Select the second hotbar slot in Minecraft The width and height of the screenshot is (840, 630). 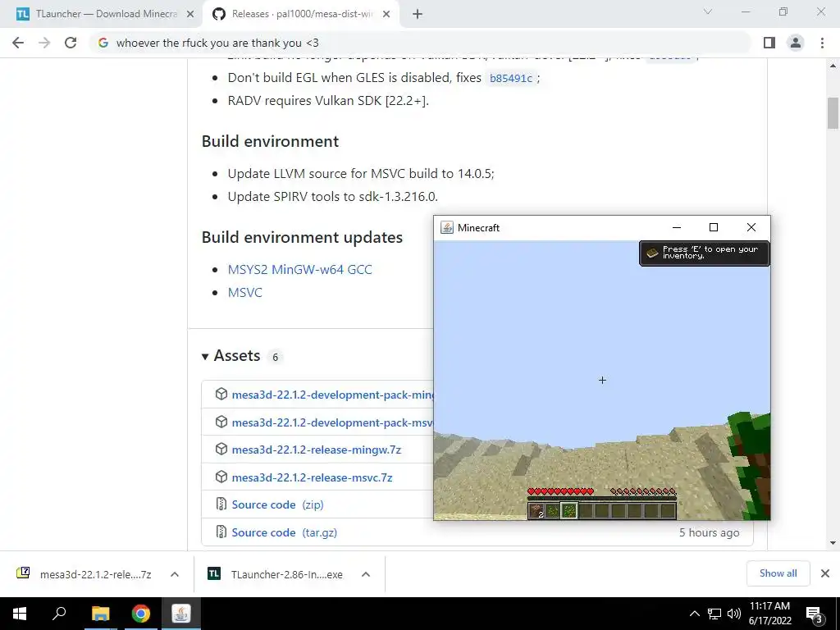click(553, 510)
